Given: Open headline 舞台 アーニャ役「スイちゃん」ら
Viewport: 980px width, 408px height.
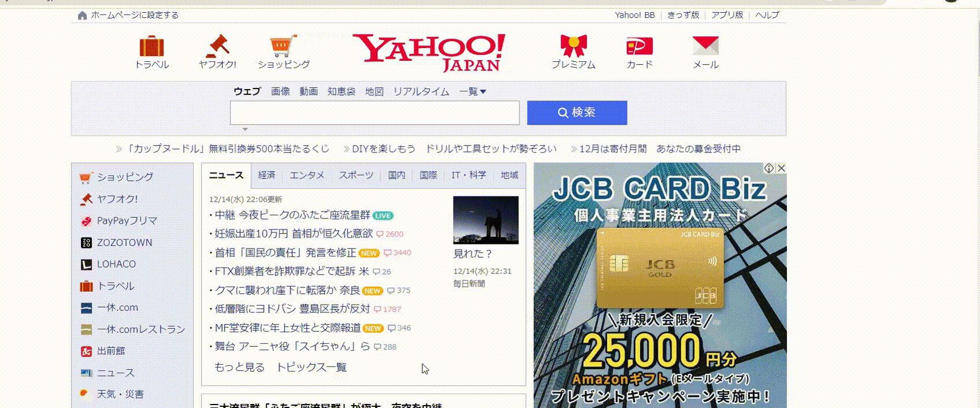Looking at the screenshot, I should click(292, 347).
